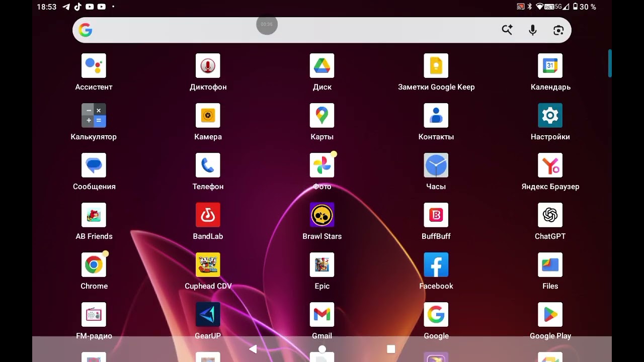Click the Google G logo in search bar
The height and width of the screenshot is (362, 644).
click(x=86, y=30)
